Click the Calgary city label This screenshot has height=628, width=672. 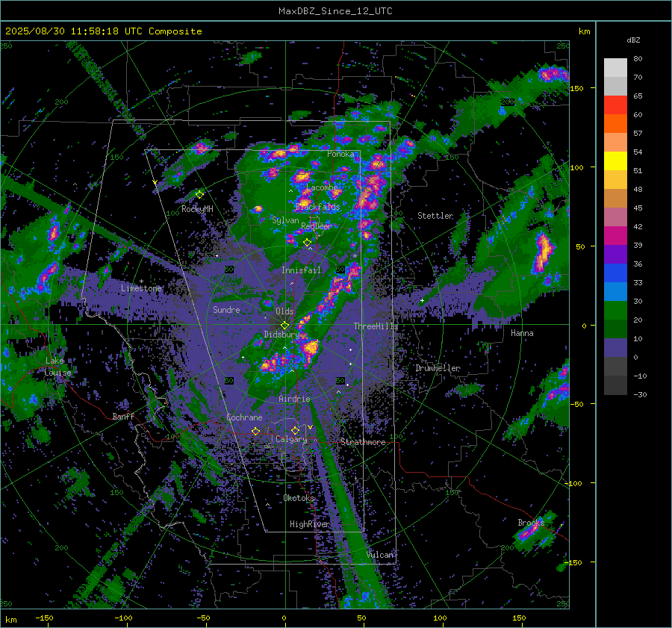pyautogui.click(x=291, y=439)
